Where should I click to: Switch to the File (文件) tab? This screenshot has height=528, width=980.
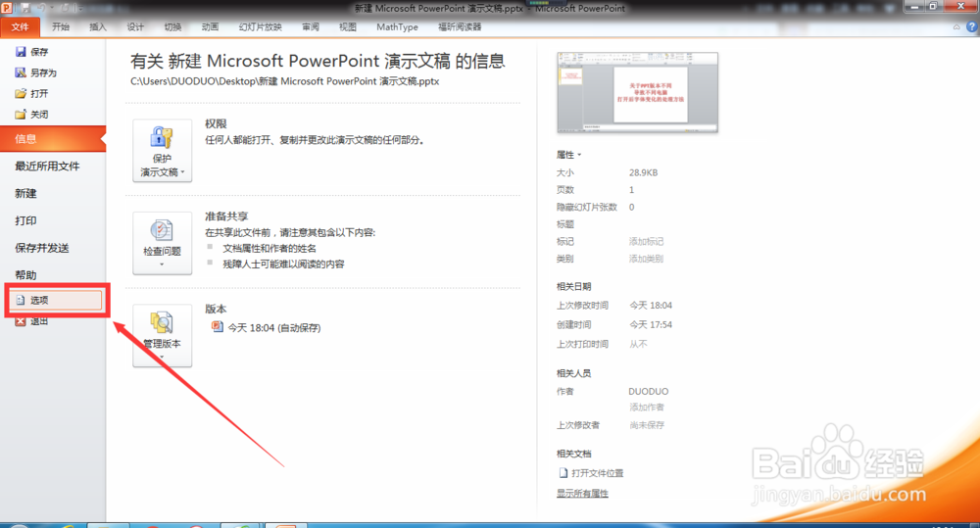pos(20,26)
